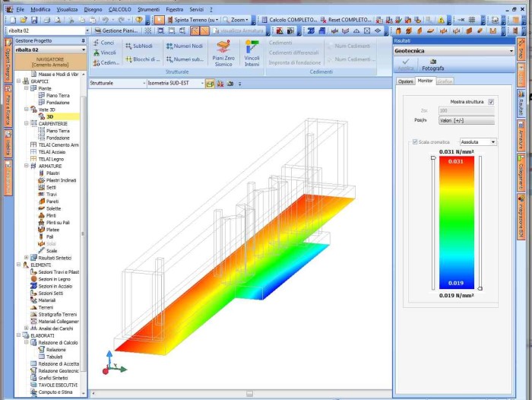Click the rainbow color scale bar
This screenshot has width=532, height=400.
pos(456,223)
